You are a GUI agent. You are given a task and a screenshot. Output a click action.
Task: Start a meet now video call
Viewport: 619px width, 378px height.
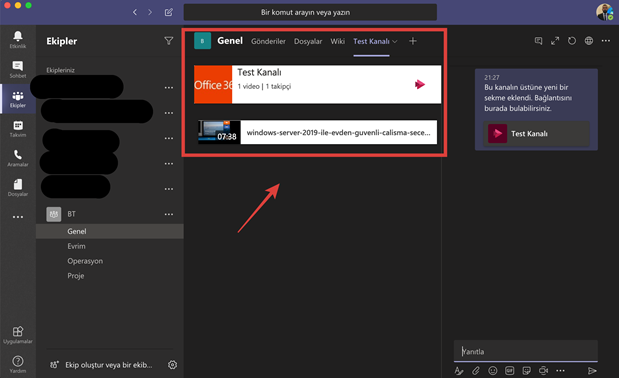[x=544, y=371]
